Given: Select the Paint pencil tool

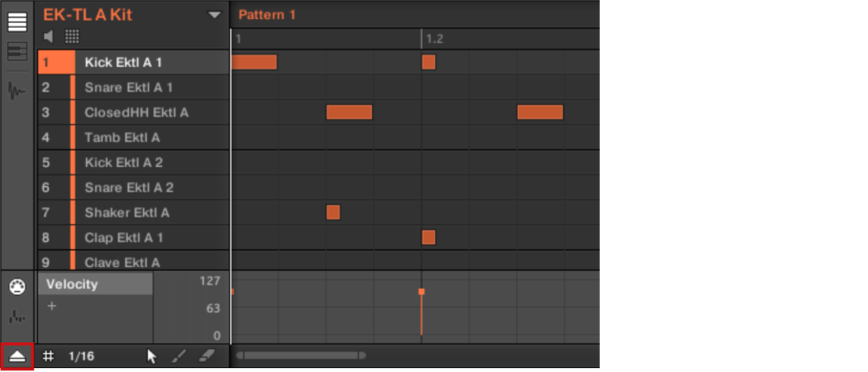Looking at the screenshot, I should coord(178,356).
